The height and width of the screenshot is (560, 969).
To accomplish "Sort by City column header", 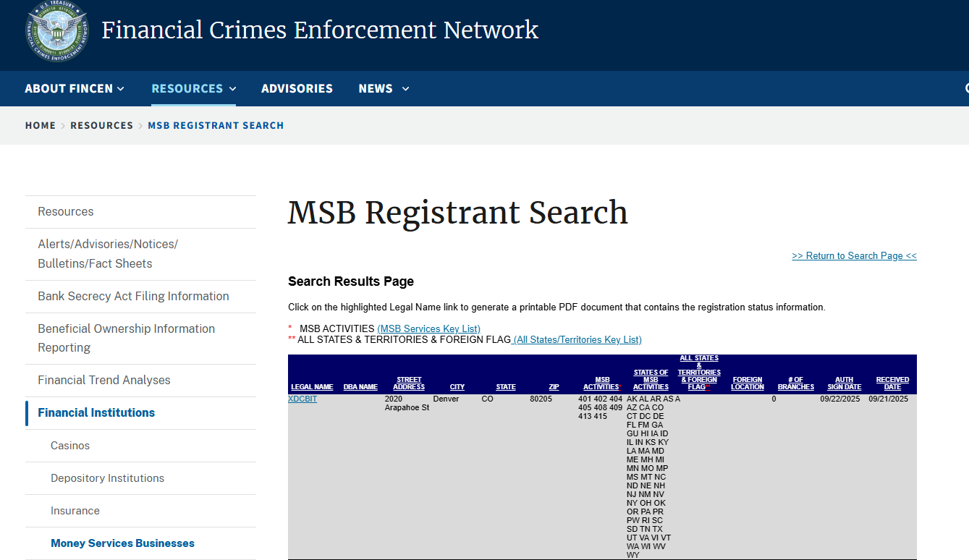I will 457,387.
